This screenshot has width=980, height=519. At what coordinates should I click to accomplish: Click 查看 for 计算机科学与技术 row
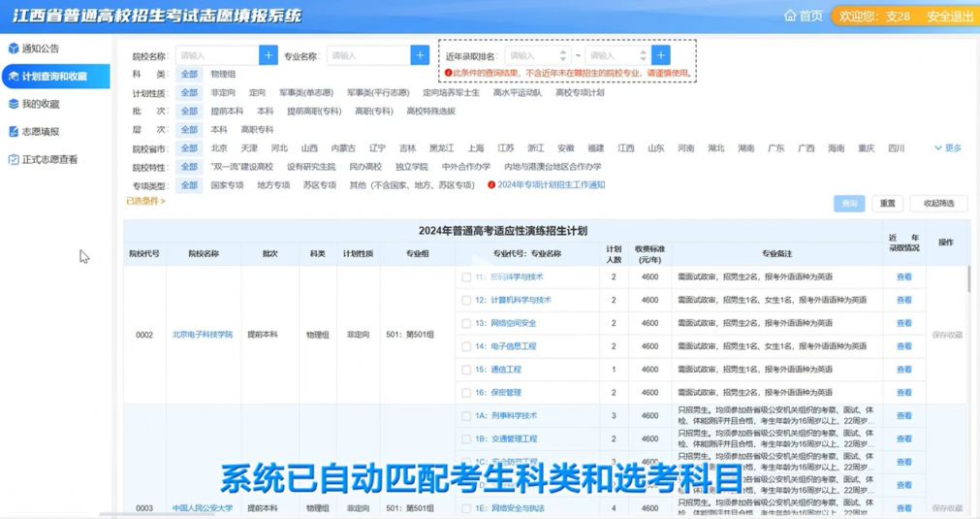click(903, 300)
